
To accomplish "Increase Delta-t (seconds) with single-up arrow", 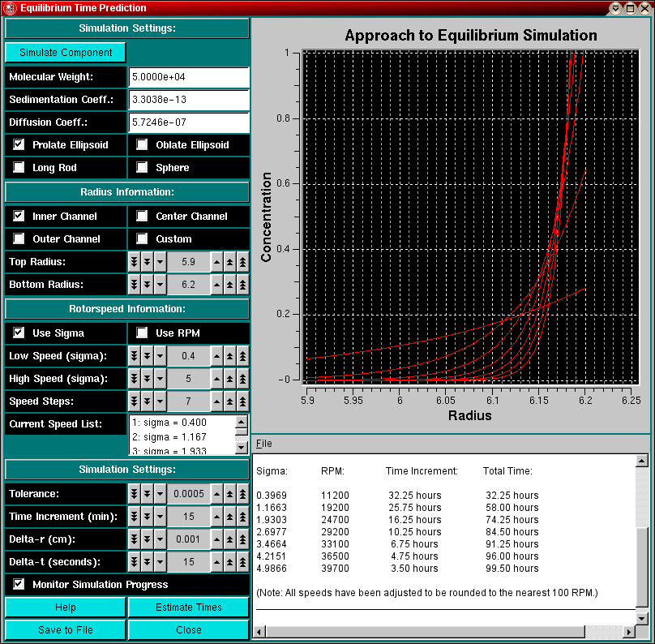I will (216, 562).
